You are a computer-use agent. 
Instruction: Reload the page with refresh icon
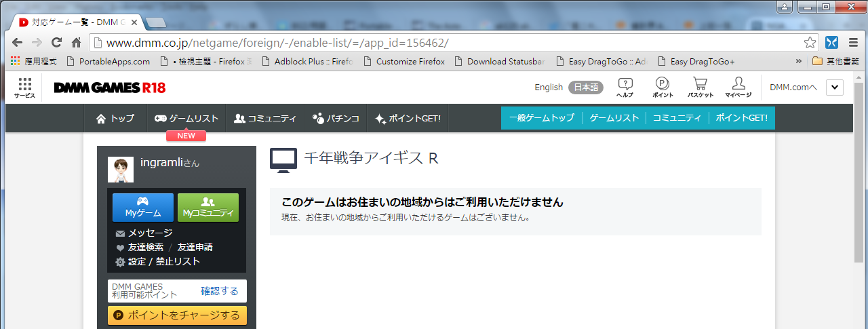[x=56, y=42]
